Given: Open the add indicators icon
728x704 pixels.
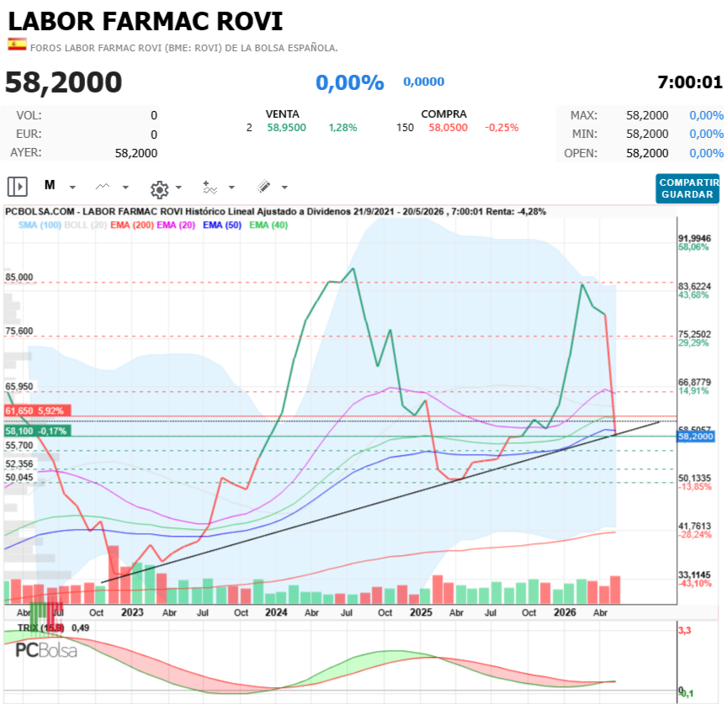Looking at the screenshot, I should 210,188.
